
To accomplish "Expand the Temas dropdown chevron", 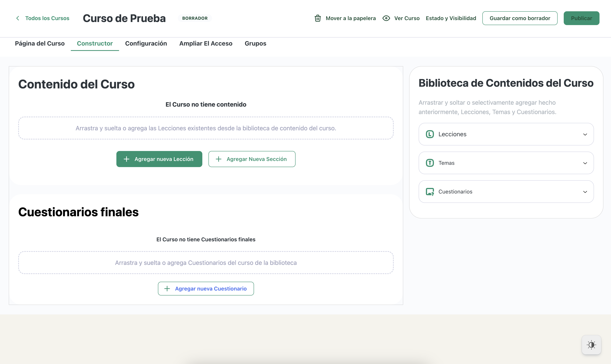I will 585,163.
